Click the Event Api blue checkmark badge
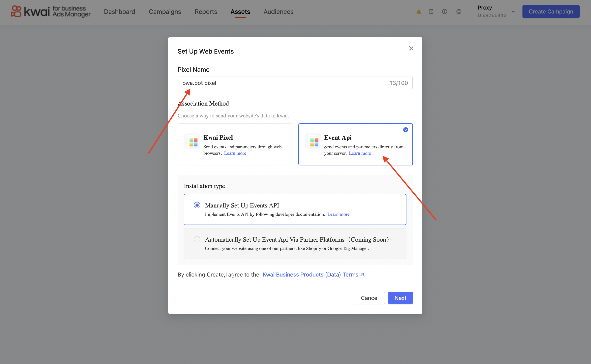 pyautogui.click(x=405, y=130)
